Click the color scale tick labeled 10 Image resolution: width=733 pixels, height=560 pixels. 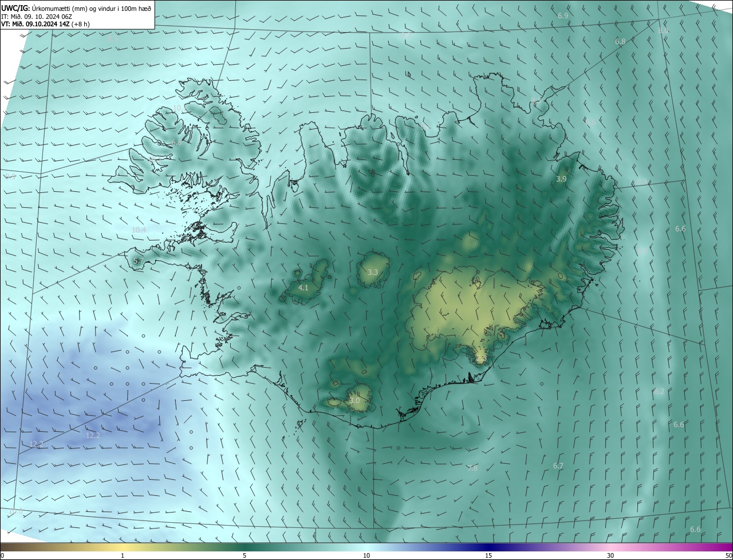point(366,556)
